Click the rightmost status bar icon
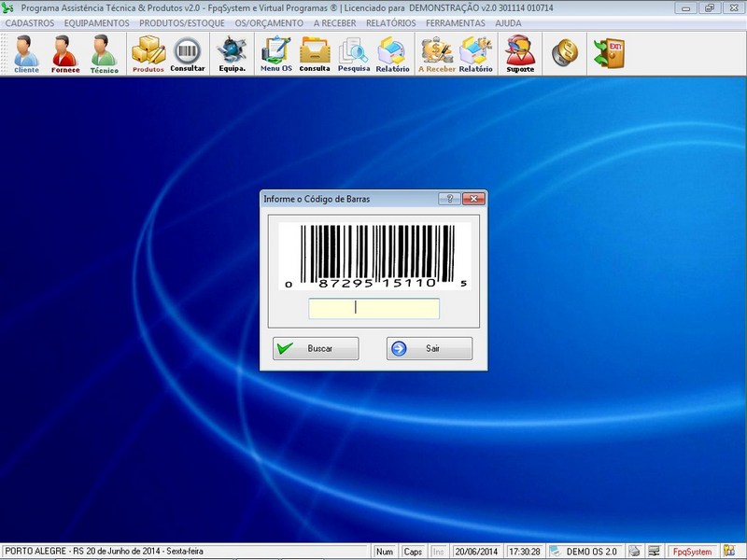Image resolution: width=747 pixels, height=560 pixels. [729, 552]
